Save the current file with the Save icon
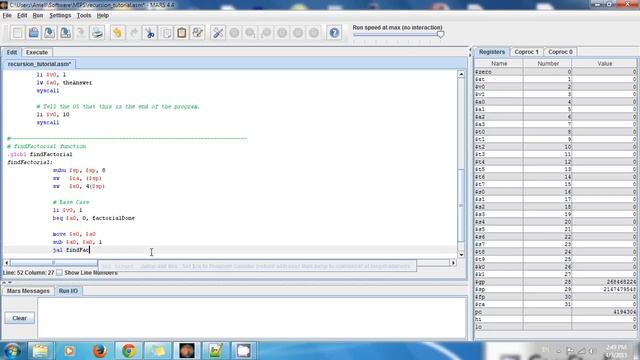 [x=49, y=33]
